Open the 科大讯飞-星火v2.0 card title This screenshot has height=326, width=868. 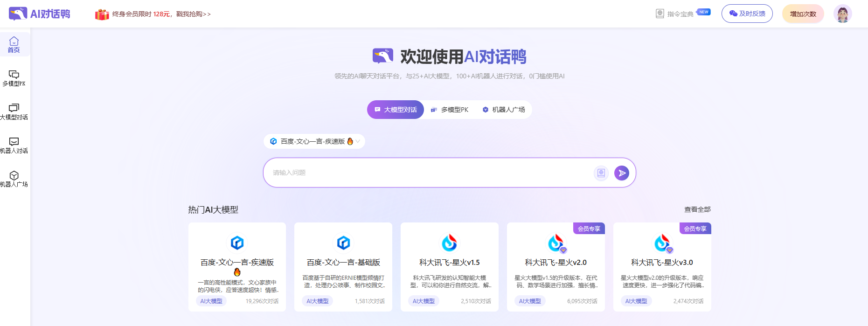(556, 263)
